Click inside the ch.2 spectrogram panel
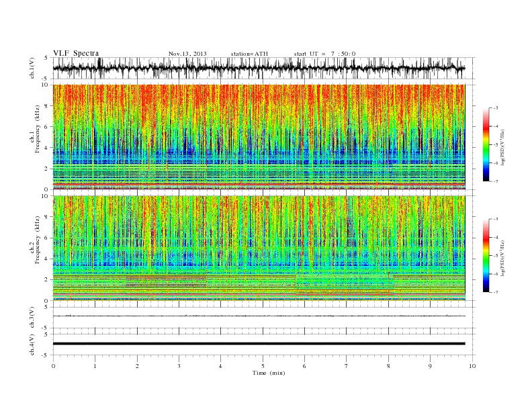The image size is (532, 411). [259, 248]
